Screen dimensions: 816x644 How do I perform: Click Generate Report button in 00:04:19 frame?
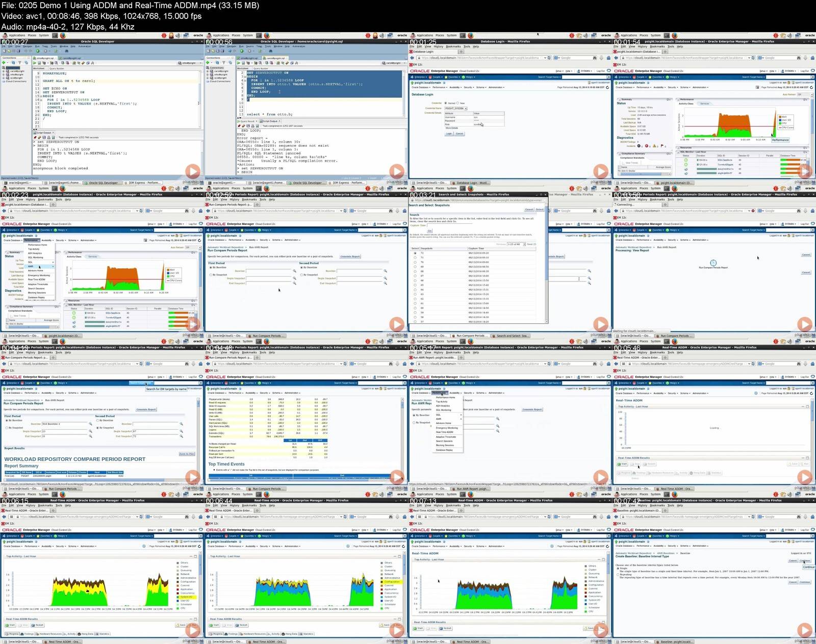(x=146, y=409)
